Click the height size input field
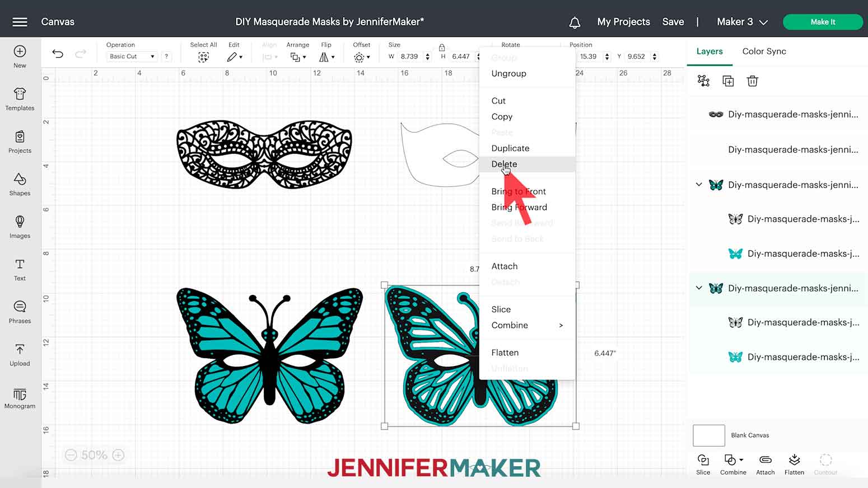 [461, 57]
